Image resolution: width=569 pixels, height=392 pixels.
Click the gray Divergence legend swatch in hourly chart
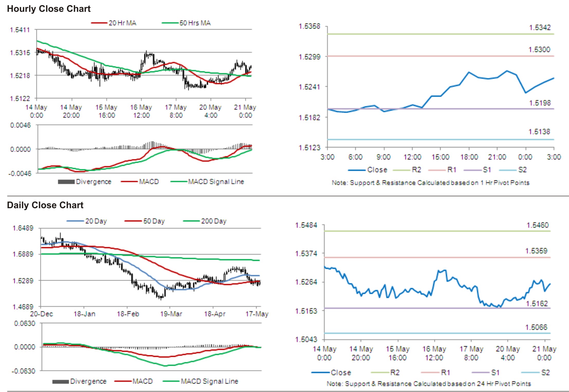66,182
